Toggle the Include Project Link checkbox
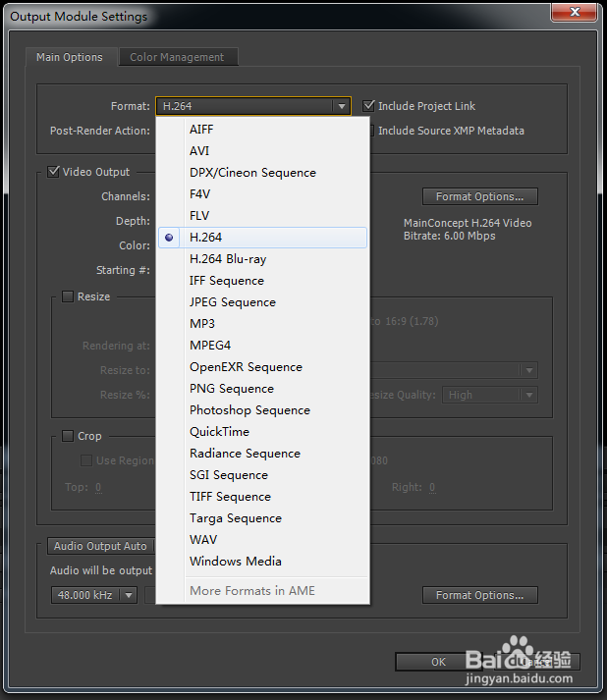Image resolution: width=607 pixels, height=700 pixels. click(368, 106)
